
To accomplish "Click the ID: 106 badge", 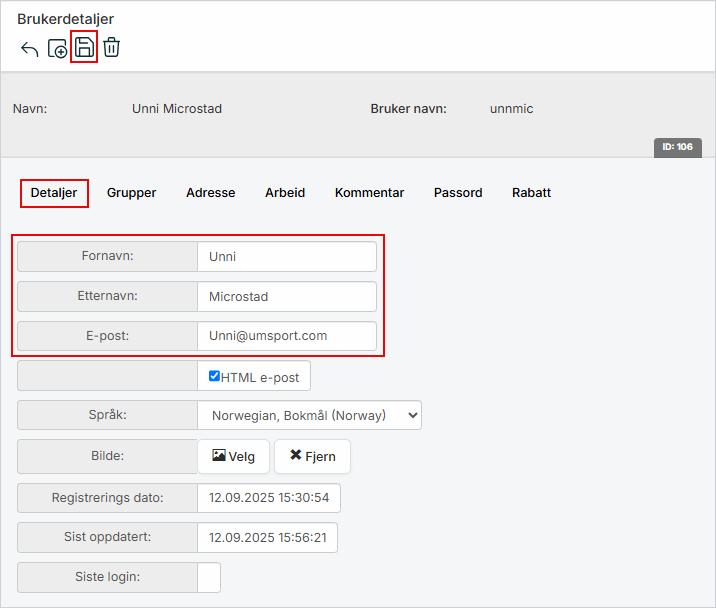I will click(677, 147).
